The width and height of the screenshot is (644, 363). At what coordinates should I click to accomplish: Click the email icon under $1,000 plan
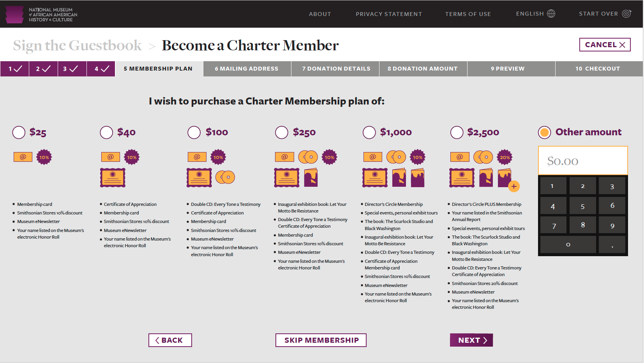[x=373, y=157]
